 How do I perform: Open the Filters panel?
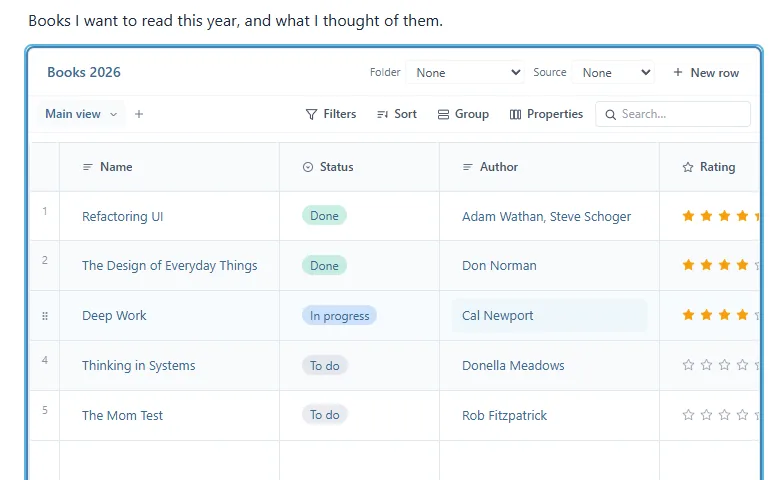tap(331, 114)
